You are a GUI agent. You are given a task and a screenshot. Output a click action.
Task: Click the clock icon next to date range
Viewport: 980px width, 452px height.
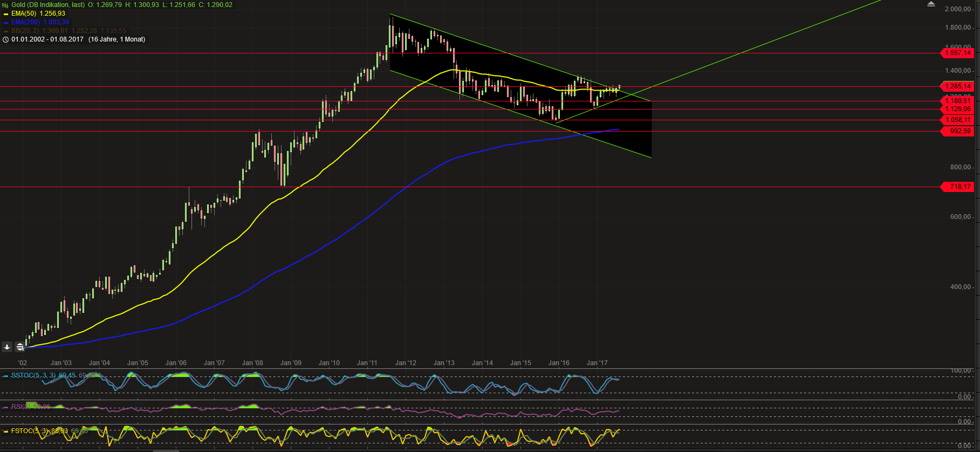(x=5, y=39)
